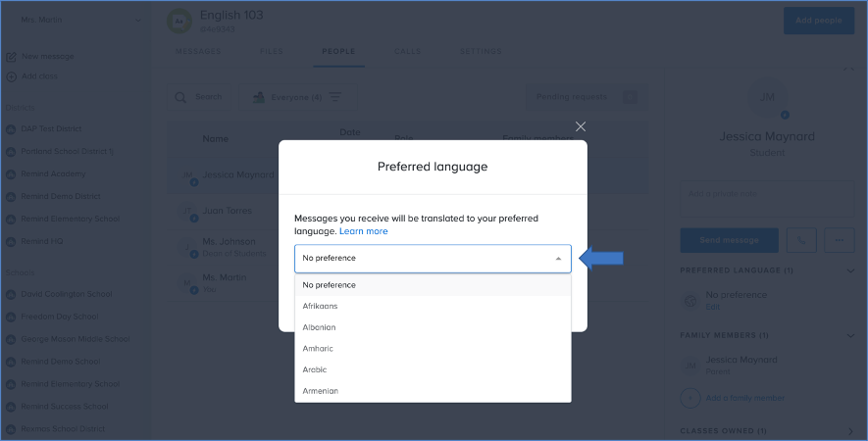
Task: Close the Preferred language dialog
Action: (581, 126)
